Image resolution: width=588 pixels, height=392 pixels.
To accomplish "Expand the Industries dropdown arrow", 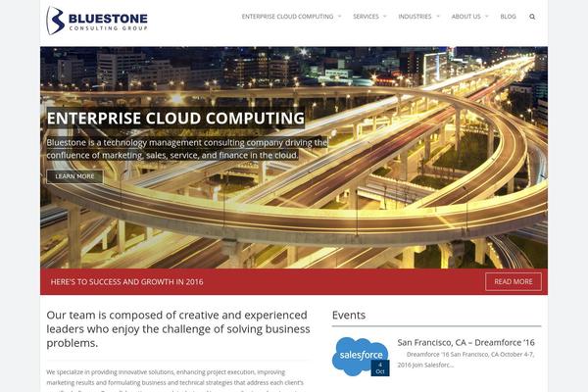I will 438,17.
